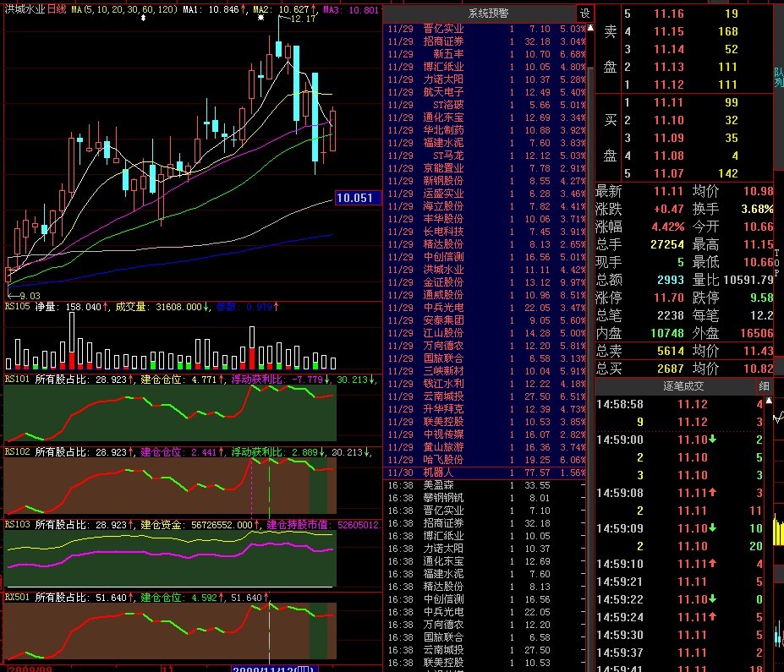Screen dimensions: 784x672
Task: Select 11/29 晋亿实业 alert row
Action: pyautogui.click(x=486, y=29)
